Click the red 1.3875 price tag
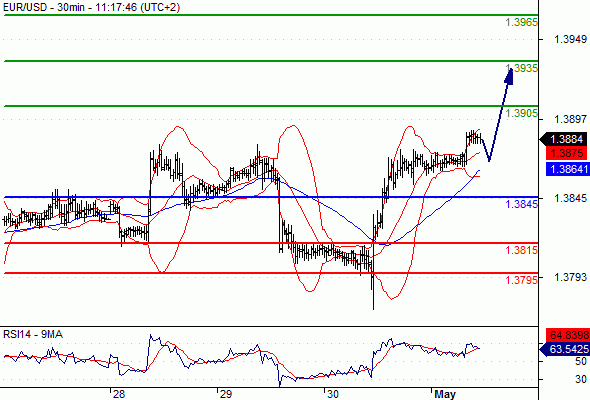The height and width of the screenshot is (400, 590). click(566, 153)
